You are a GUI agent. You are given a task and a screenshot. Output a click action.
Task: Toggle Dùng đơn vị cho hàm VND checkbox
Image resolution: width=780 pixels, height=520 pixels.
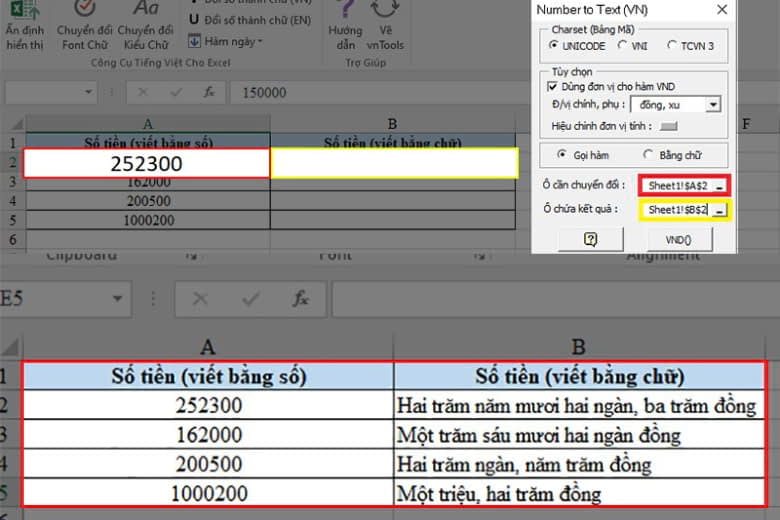(x=552, y=87)
